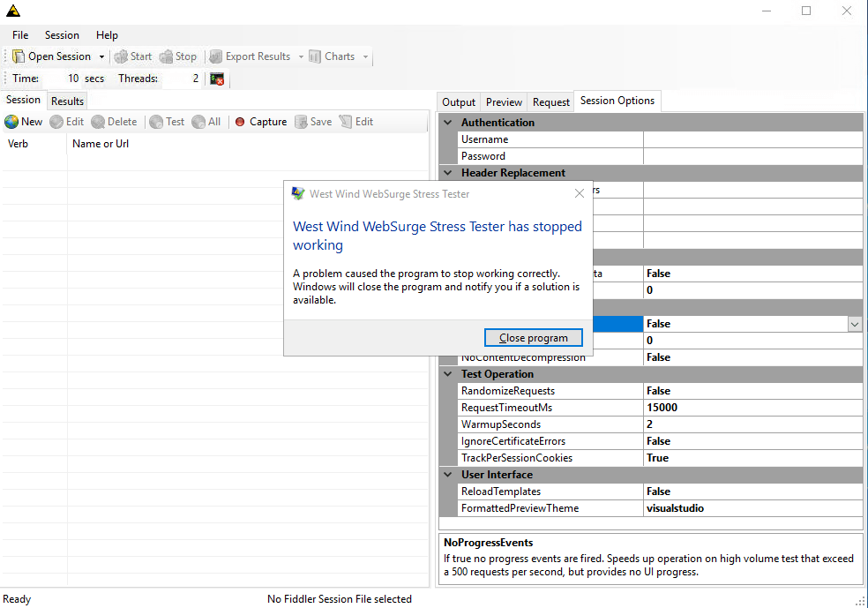Click the Open Session toolbar icon
The image size is (868, 608).
point(19,56)
